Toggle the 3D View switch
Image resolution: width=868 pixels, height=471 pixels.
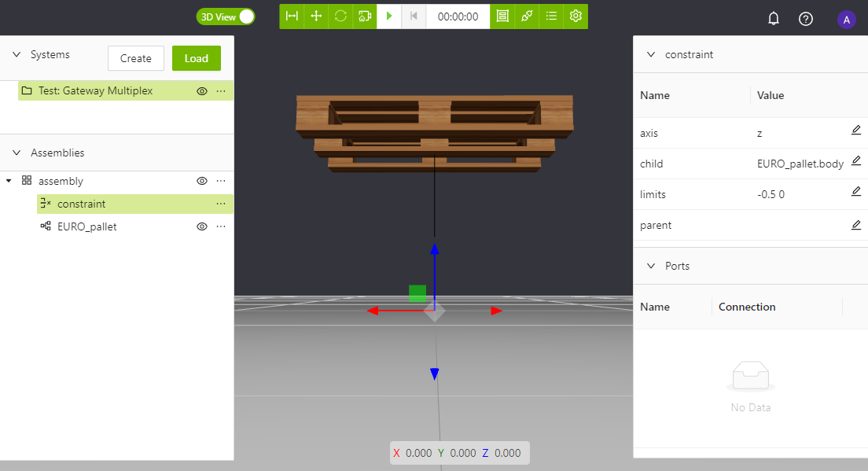(226, 17)
